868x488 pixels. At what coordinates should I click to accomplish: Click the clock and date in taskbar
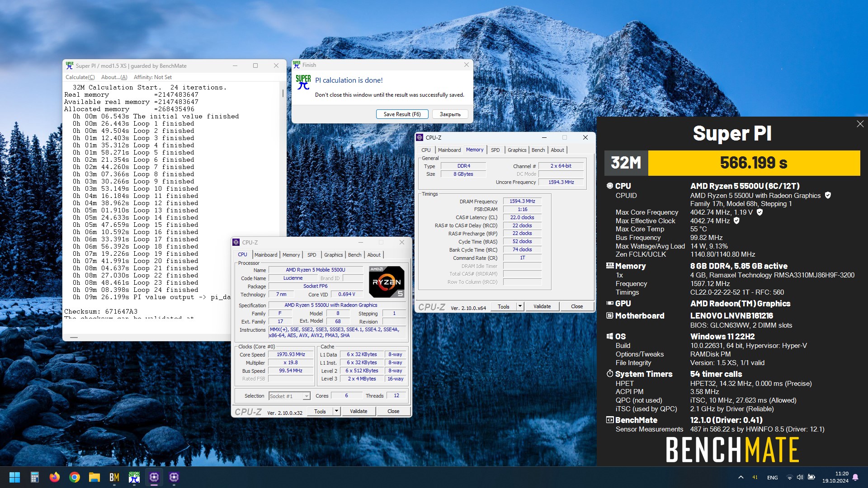(835, 477)
